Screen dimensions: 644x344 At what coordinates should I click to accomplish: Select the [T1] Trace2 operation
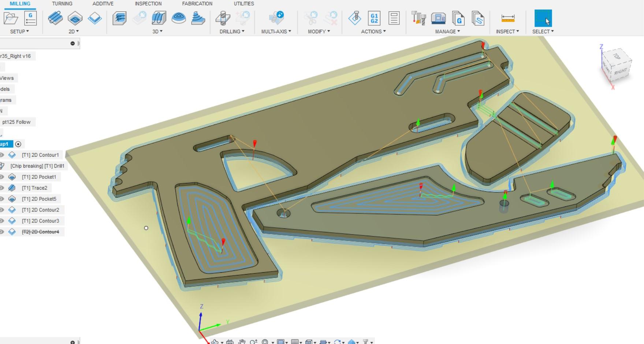[x=34, y=188]
